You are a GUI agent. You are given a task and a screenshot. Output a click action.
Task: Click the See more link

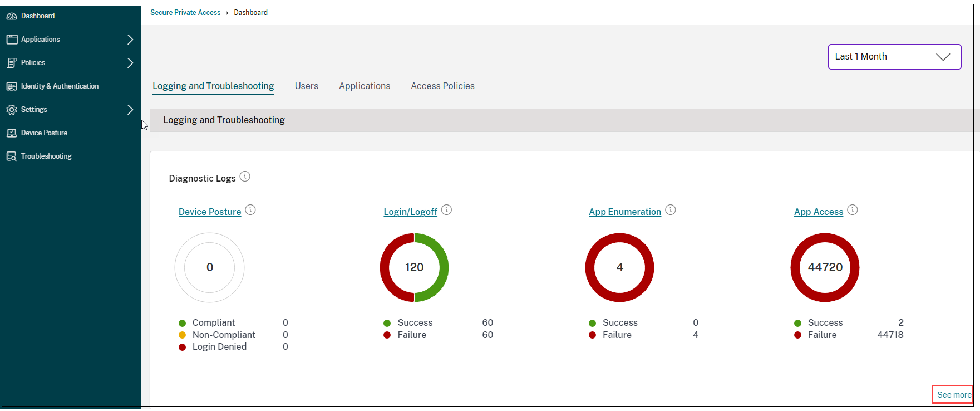954,395
